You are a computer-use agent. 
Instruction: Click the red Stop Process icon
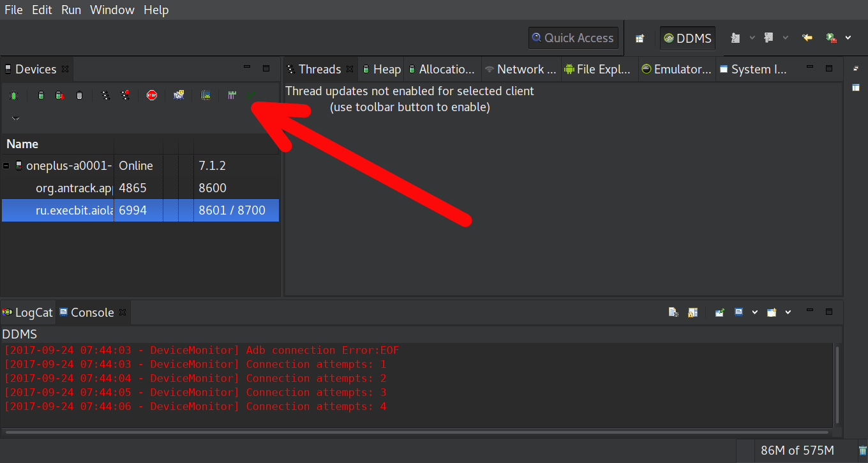pyautogui.click(x=152, y=96)
